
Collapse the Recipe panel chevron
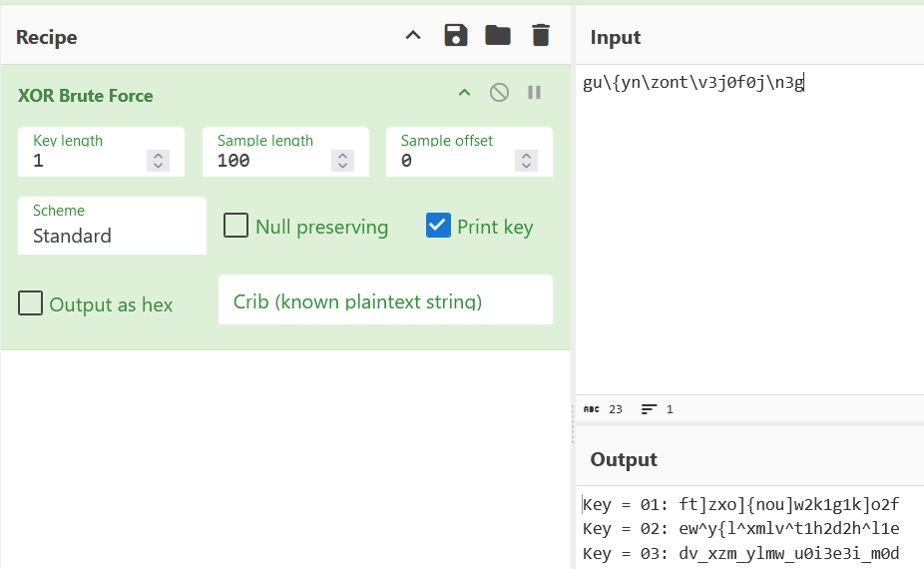pos(413,36)
